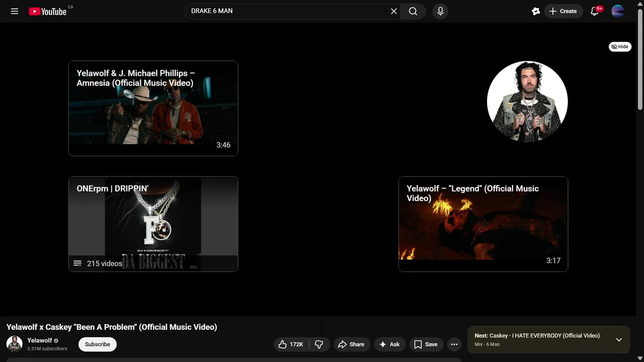The image size is (644, 362).
Task: Click the Next: Caskey I HATE EVERYBODY text
Action: point(537,335)
